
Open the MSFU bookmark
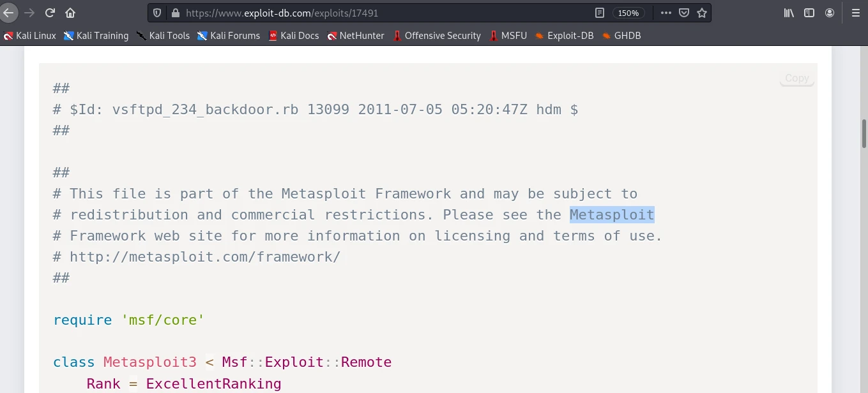[508, 36]
